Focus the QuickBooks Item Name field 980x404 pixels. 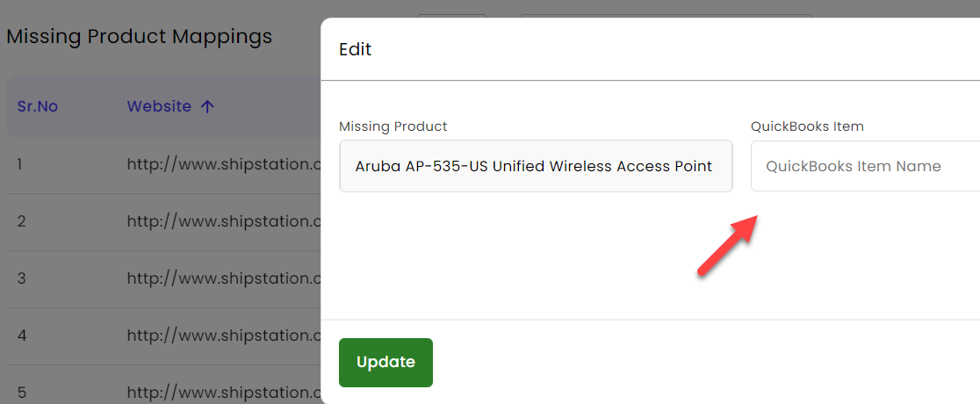865,166
